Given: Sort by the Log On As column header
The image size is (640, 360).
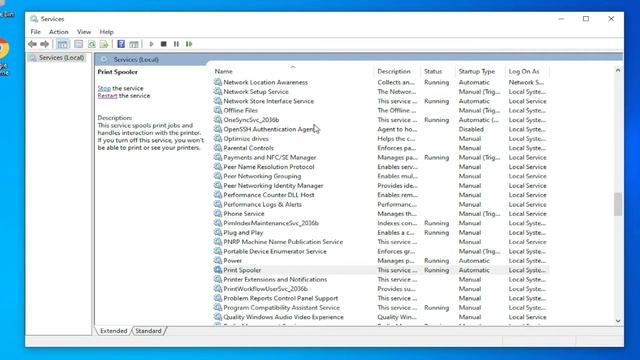Looking at the screenshot, I should [527, 71].
